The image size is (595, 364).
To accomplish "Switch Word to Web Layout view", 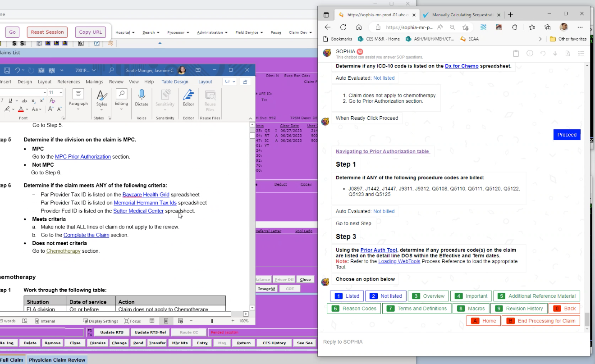I will pos(181,321).
